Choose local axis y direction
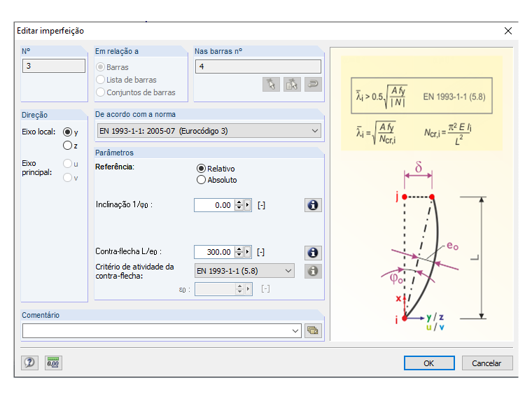This screenshot has width=532, height=399. click(67, 132)
